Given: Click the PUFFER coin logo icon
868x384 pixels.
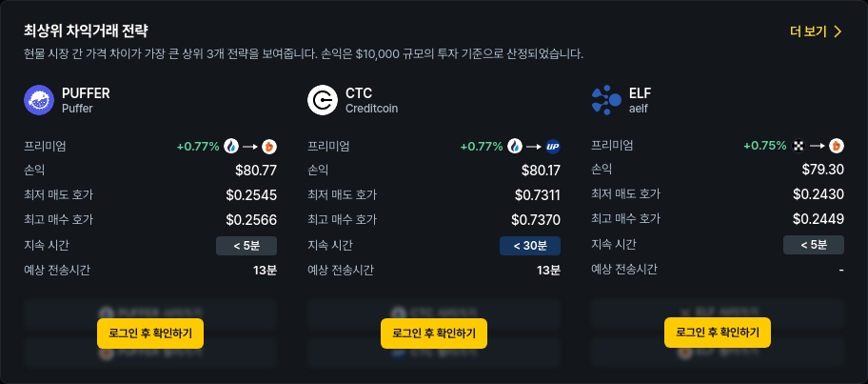Looking at the screenshot, I should pyautogui.click(x=39, y=100).
